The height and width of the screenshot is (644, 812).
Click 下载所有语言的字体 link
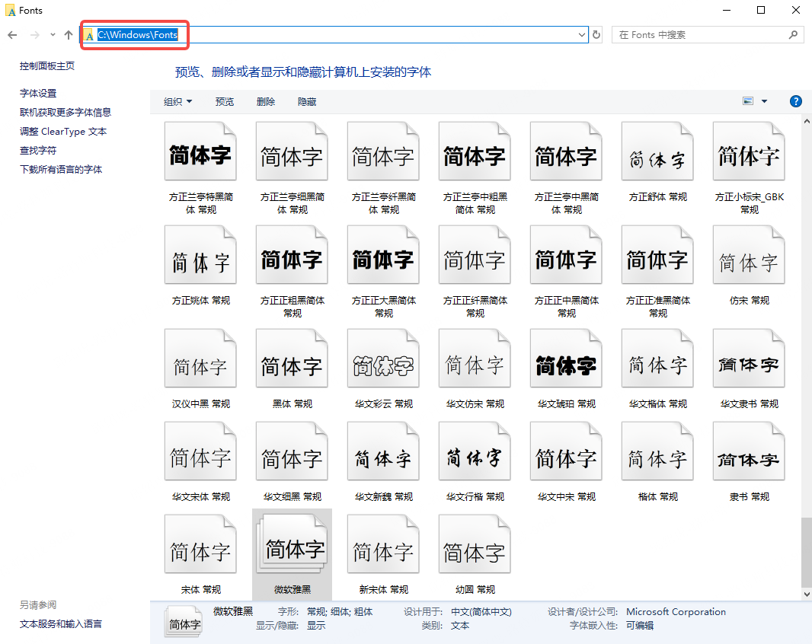click(59, 168)
